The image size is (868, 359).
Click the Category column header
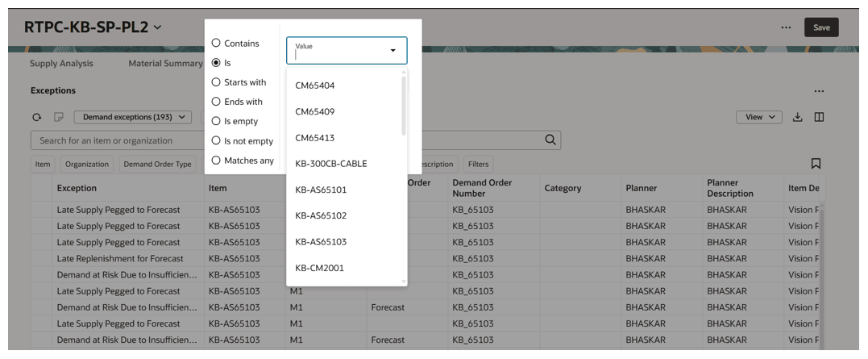tap(563, 188)
